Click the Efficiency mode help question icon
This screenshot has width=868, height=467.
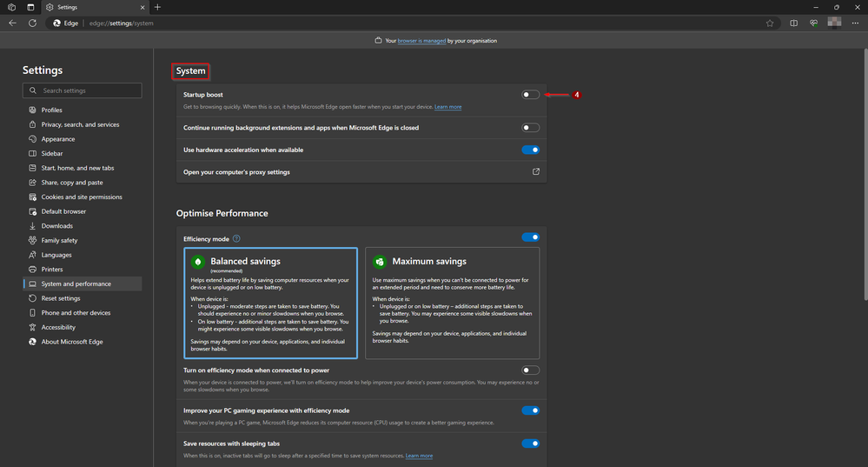[x=236, y=239]
